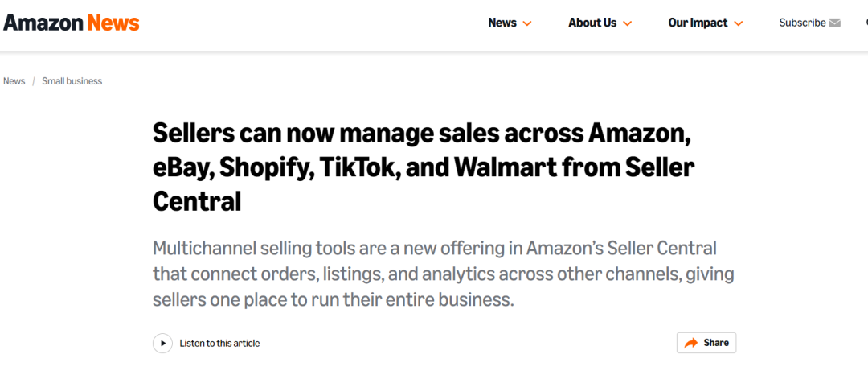The image size is (868, 383).
Task: Open the Our Impact navigation menu label
Action: pos(698,23)
